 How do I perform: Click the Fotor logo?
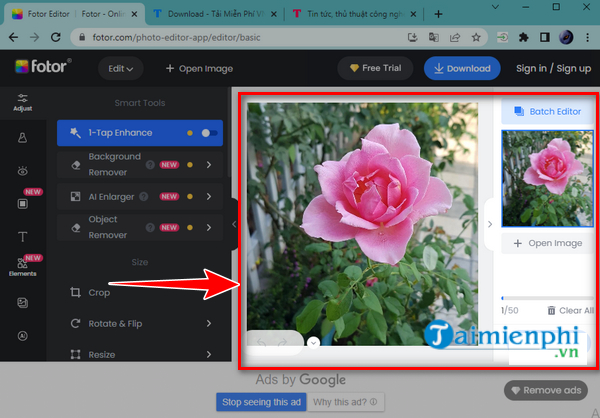(x=43, y=67)
